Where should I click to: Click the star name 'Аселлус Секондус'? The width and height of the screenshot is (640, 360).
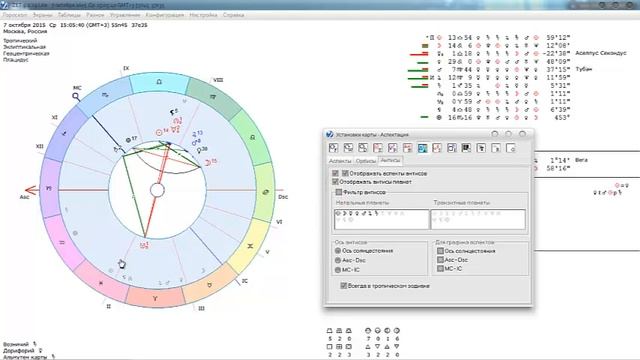pos(601,53)
